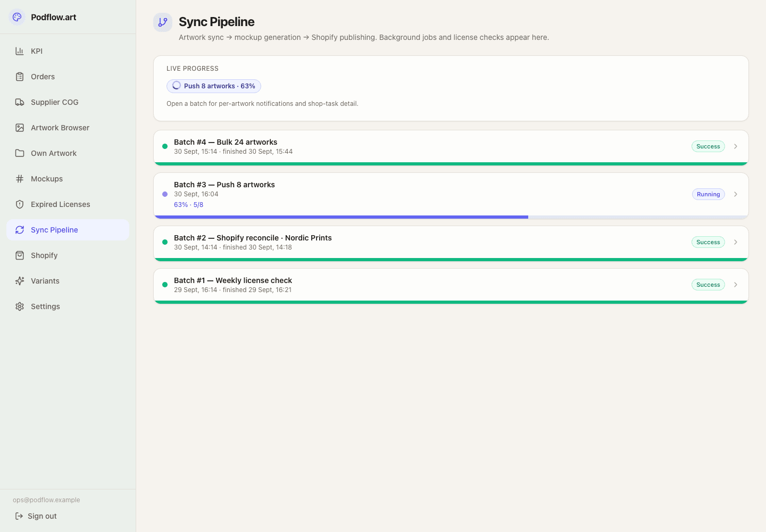Click the Success badge on Batch #2
The height and width of the screenshot is (532, 766).
point(708,242)
